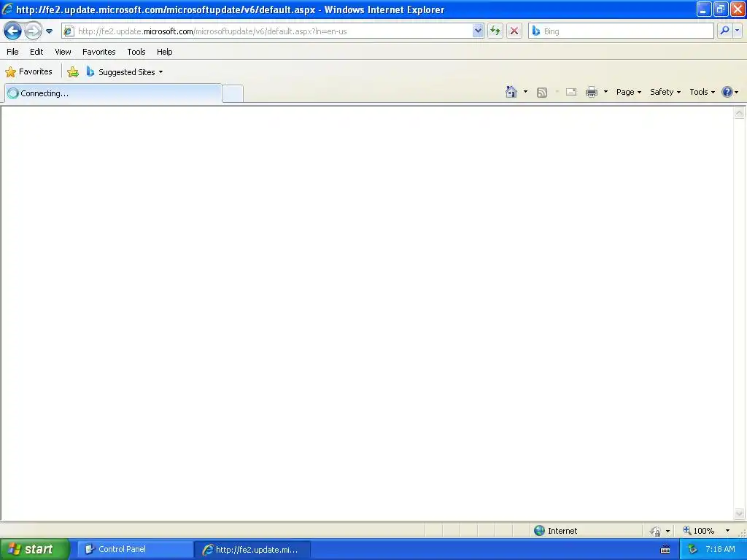Restore down the Internet Explorer window
This screenshot has width=747, height=560.
[720, 9]
